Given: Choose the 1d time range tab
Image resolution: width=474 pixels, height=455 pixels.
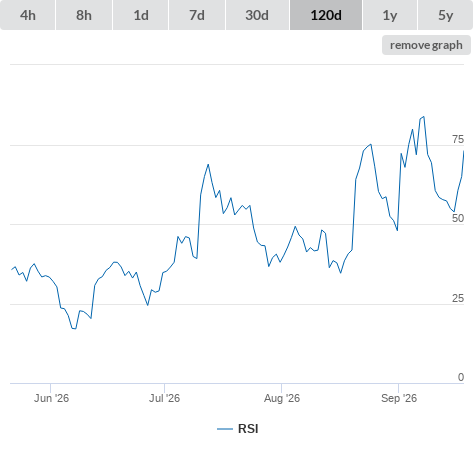Looking at the screenshot, I should point(141,15).
